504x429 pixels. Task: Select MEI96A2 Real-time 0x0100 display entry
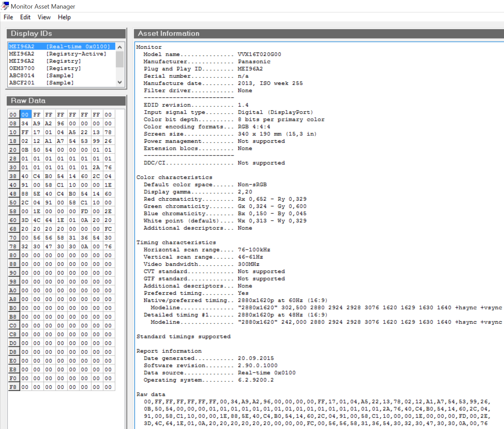(62, 47)
